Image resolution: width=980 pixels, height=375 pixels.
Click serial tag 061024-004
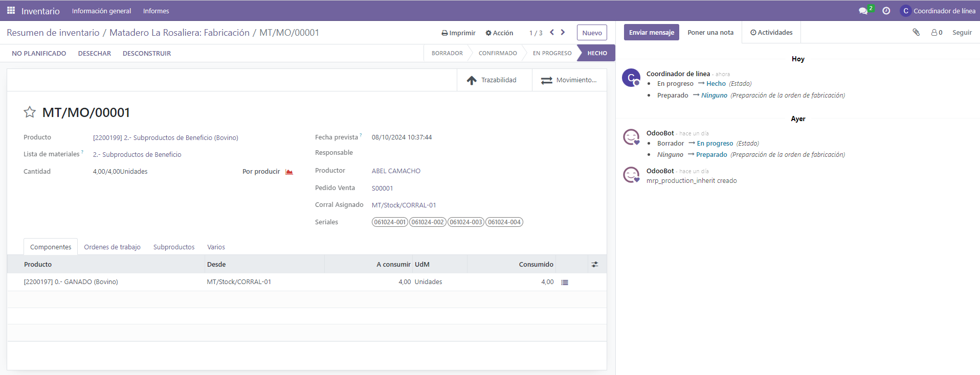point(504,222)
